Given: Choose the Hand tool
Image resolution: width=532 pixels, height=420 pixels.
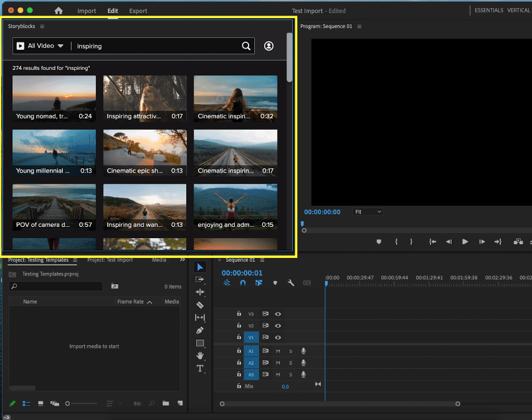Looking at the screenshot, I should click(200, 355).
